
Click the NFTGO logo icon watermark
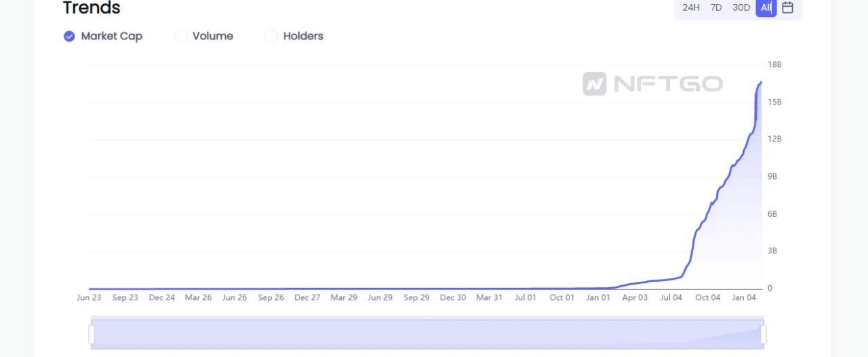595,84
